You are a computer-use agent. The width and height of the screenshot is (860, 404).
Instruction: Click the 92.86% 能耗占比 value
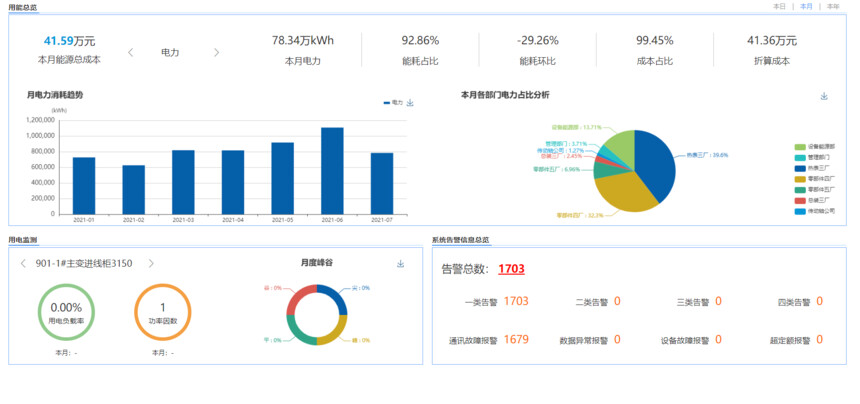[x=420, y=41]
